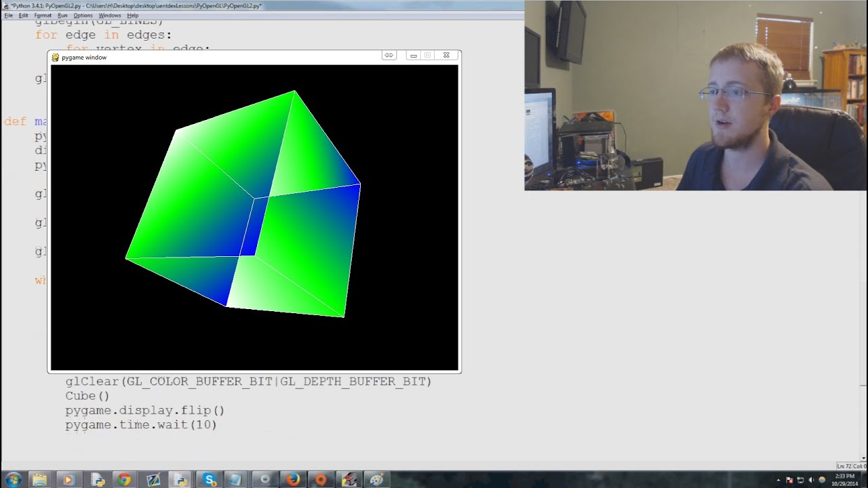868x488 pixels.
Task: Click the Action Center flag tray icon
Action: tap(789, 480)
